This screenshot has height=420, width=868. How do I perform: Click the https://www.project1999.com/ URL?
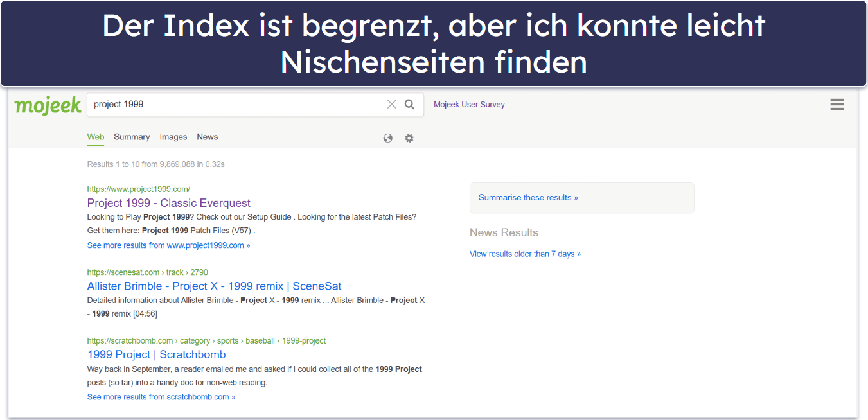139,189
